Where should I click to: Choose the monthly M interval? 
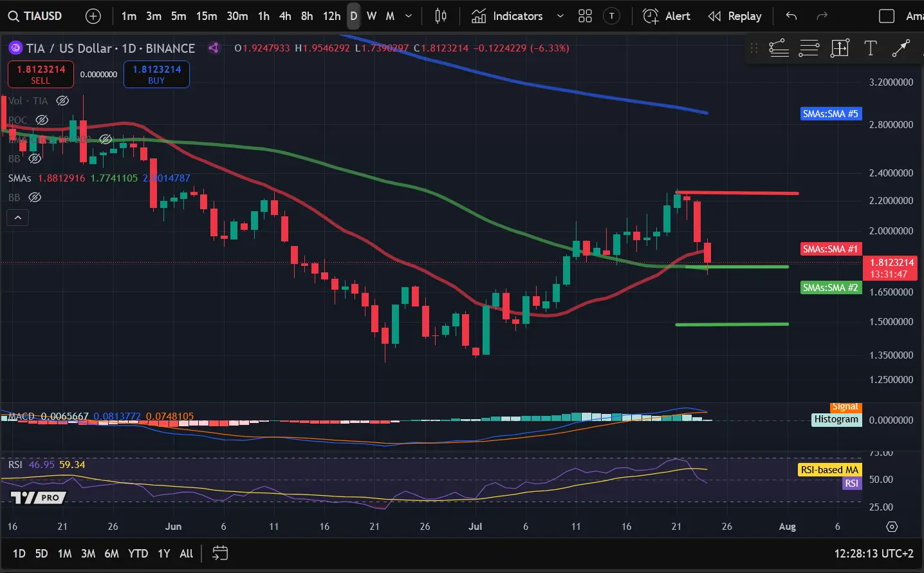[x=390, y=16]
